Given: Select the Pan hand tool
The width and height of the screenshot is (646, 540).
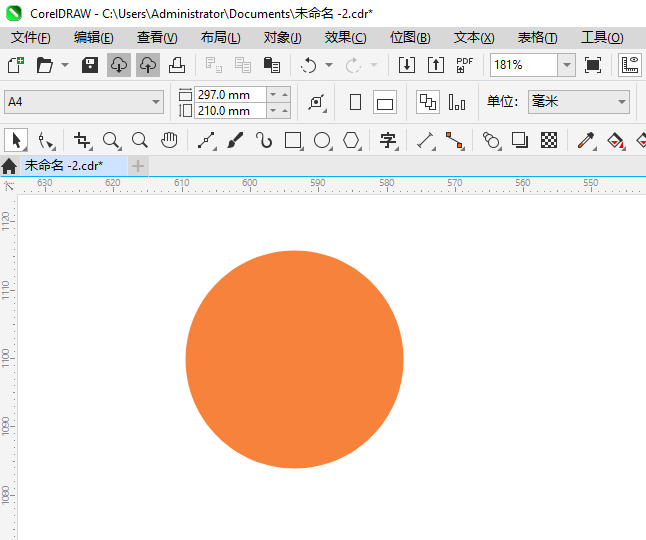Looking at the screenshot, I should [x=169, y=140].
